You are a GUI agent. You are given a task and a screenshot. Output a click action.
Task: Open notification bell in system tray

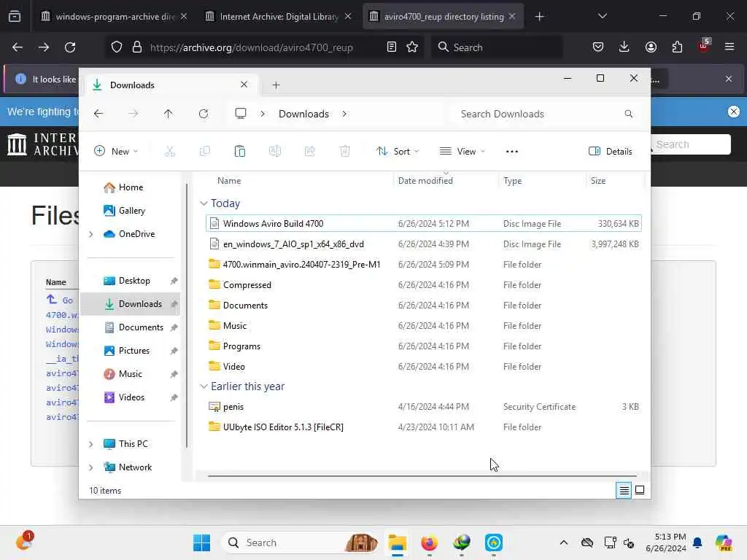[697, 542]
